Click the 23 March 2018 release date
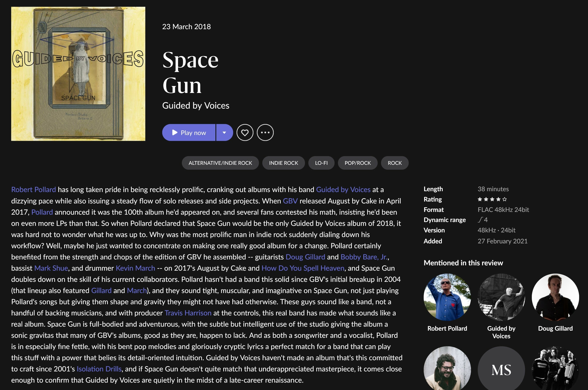 tap(186, 27)
